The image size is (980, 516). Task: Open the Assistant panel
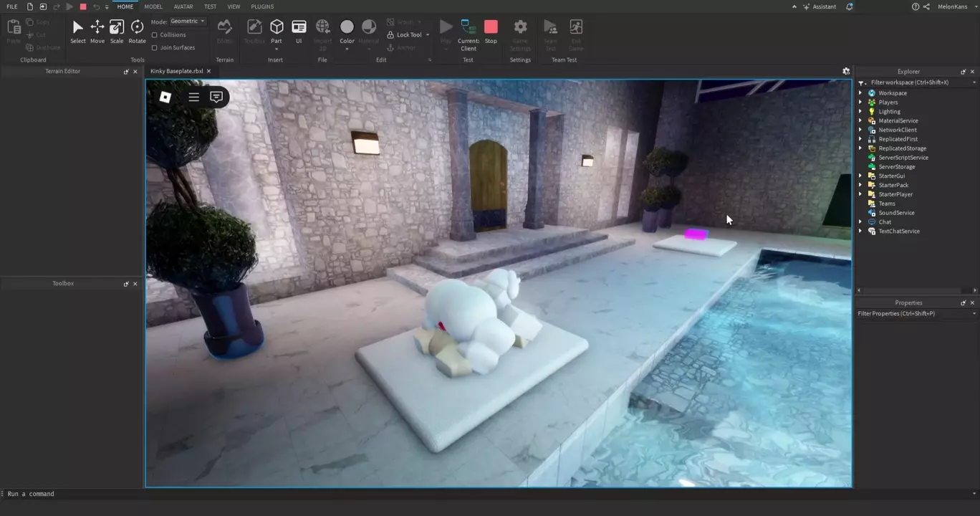[x=819, y=6]
